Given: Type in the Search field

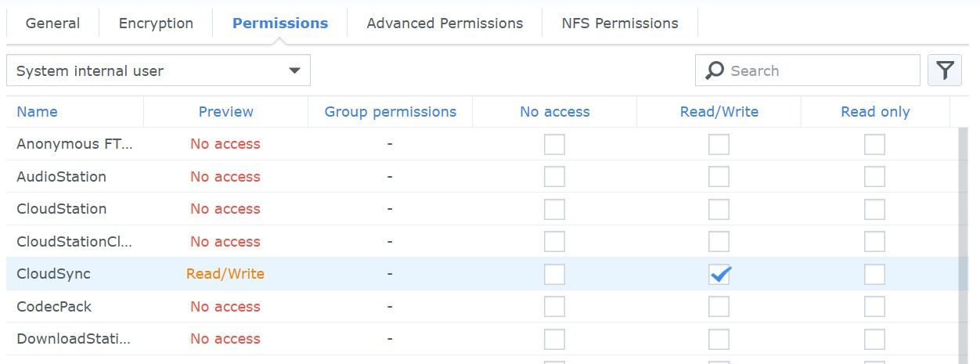Looking at the screenshot, I should pos(818,70).
